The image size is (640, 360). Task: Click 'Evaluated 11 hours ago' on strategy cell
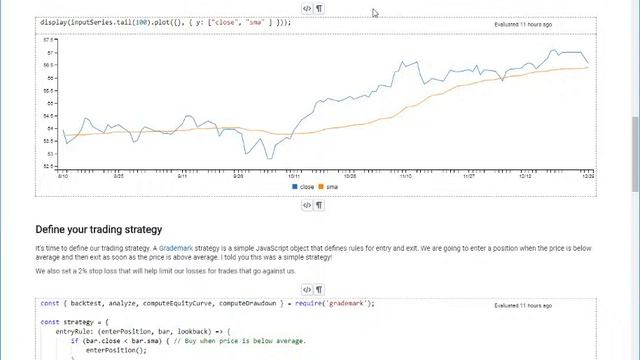click(523, 306)
